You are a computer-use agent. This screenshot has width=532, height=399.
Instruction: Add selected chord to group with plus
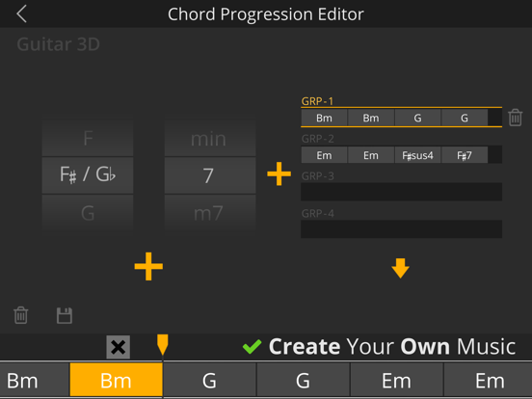point(279,173)
